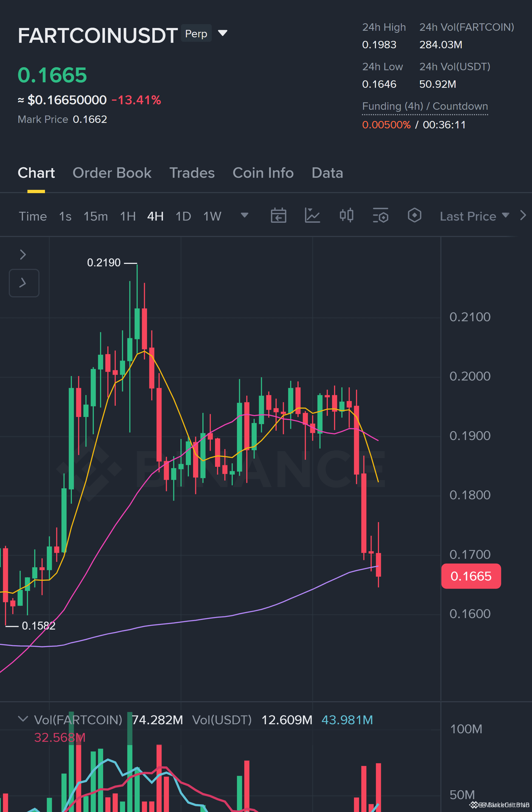
Task: Click the red 0.1665 price marker
Action: (x=471, y=576)
